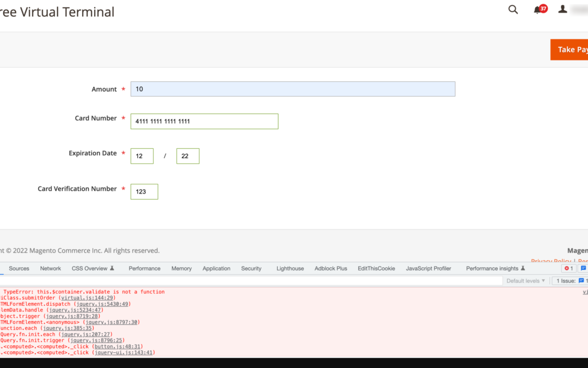The image size is (588, 368).
Task: Select the Application tab
Action: pyautogui.click(x=216, y=268)
